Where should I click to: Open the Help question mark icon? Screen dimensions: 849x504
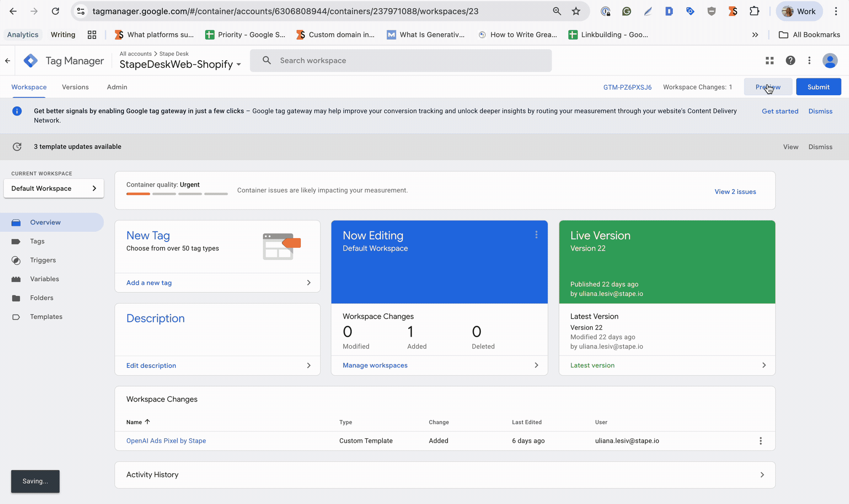click(790, 61)
